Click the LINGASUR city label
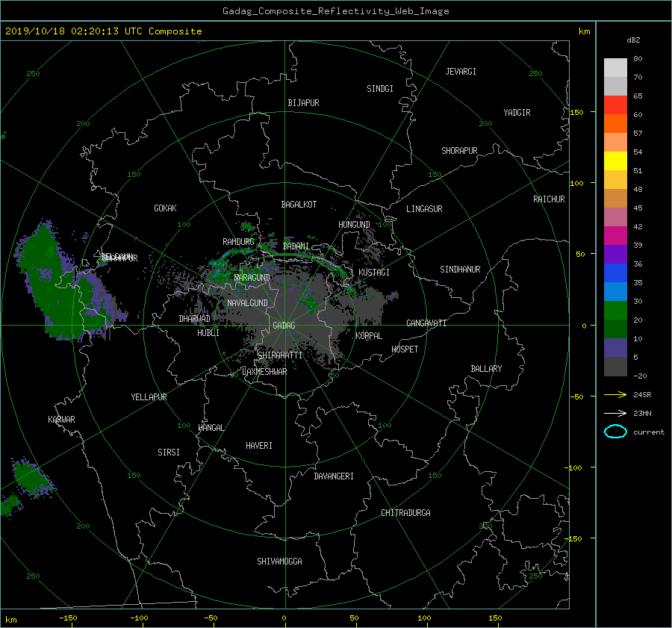672x628 pixels. pyautogui.click(x=424, y=209)
